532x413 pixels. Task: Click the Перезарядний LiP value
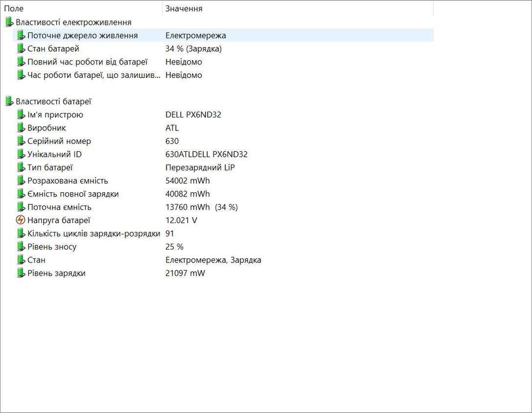(200, 168)
